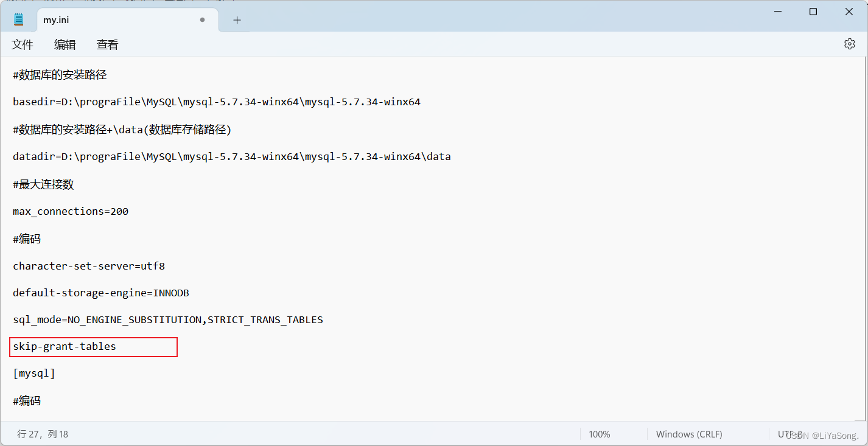
Task: Click the [mysql] section line
Action: (x=34, y=373)
